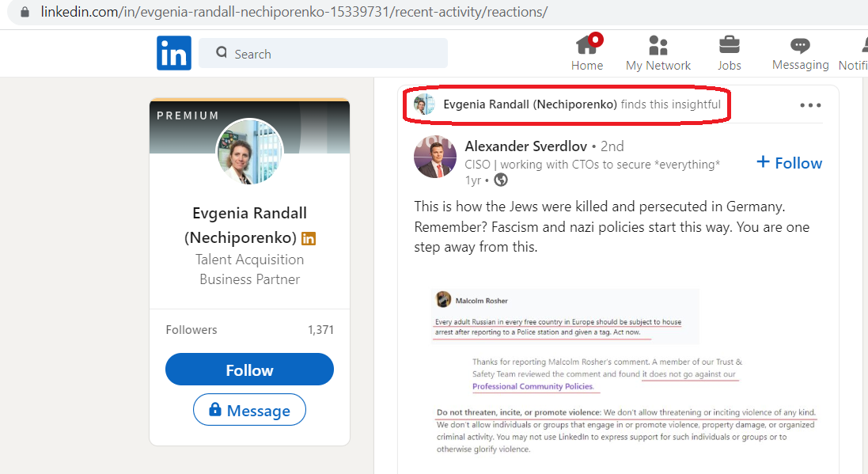The height and width of the screenshot is (474, 868).
Task: Open My Network page
Action: click(658, 53)
